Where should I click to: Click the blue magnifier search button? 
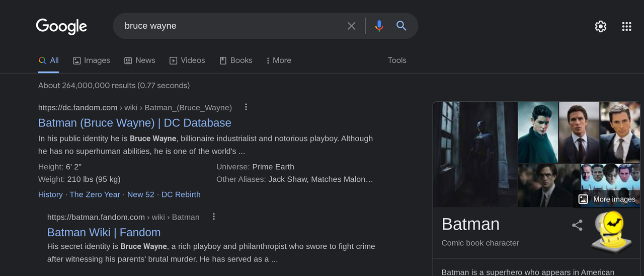click(401, 26)
